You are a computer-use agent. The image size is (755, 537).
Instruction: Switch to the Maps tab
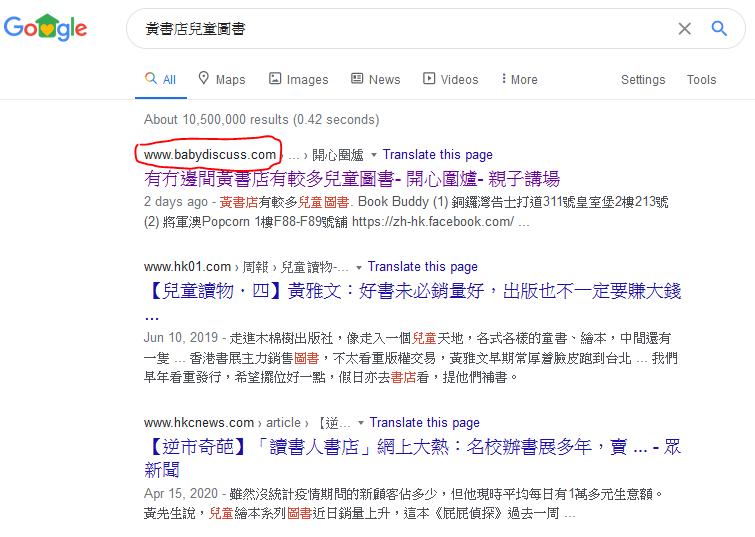coord(222,79)
